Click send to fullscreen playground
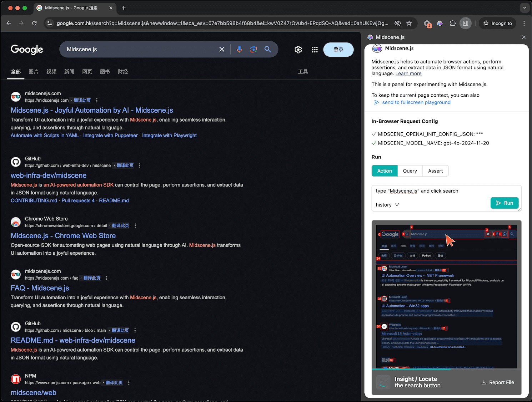This screenshot has height=402, width=532. pos(412,102)
